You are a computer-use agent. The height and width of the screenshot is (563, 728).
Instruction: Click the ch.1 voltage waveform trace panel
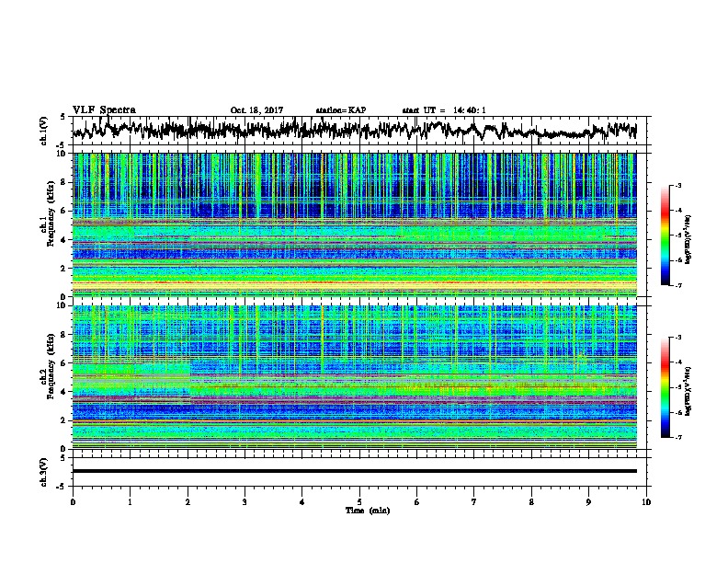(x=361, y=131)
